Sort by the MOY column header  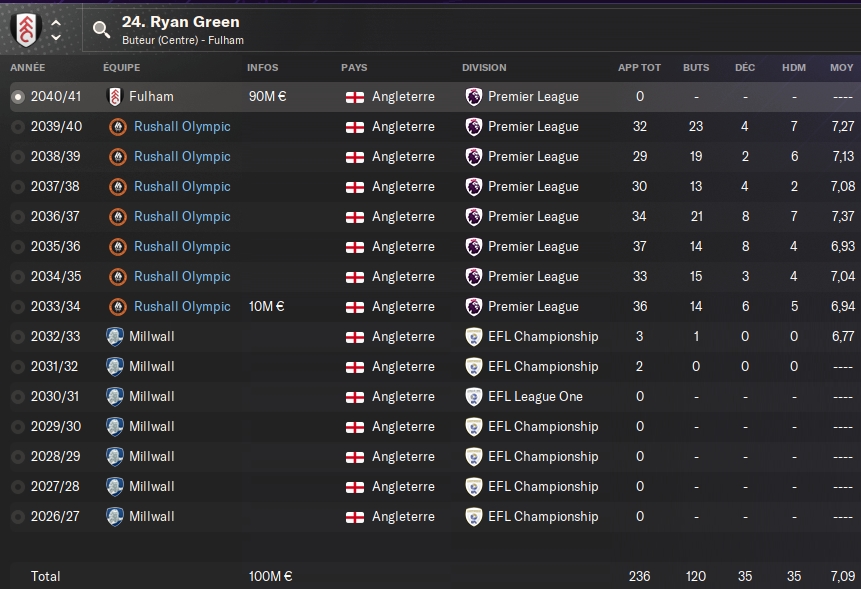(x=841, y=68)
